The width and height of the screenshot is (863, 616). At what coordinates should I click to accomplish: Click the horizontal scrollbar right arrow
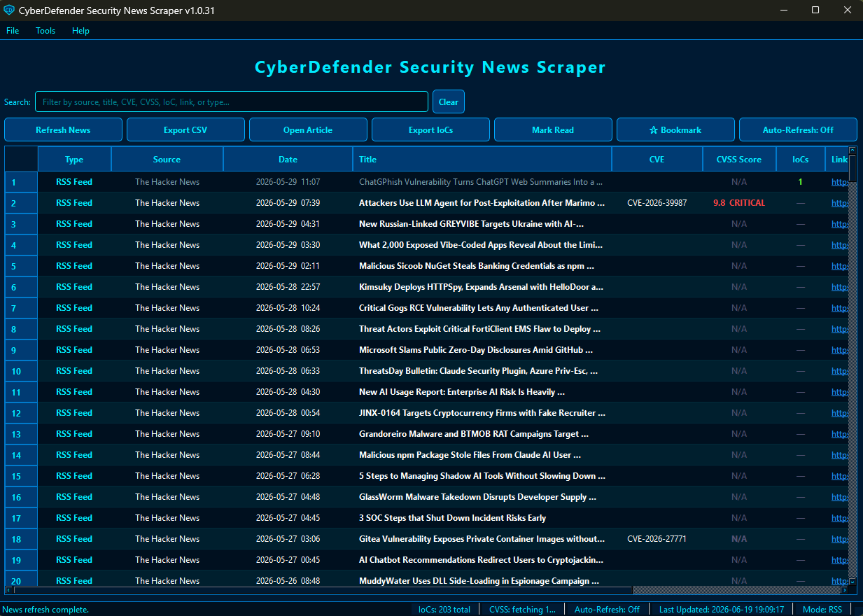pos(844,590)
